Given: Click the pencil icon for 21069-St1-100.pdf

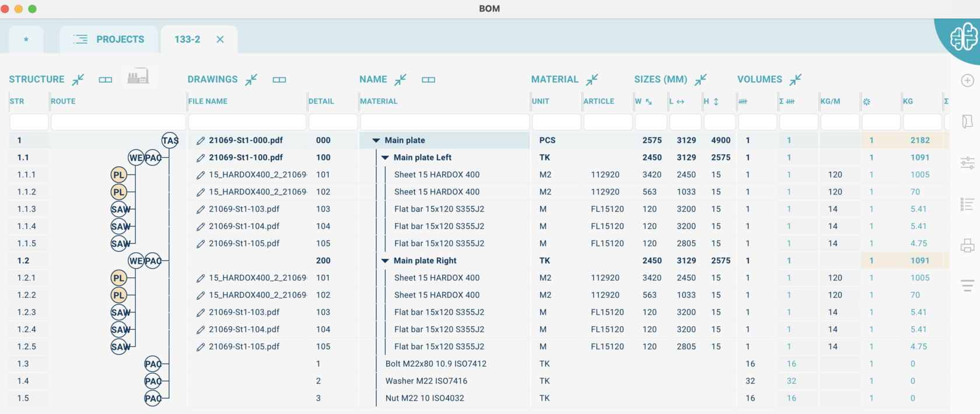Looking at the screenshot, I should [x=201, y=158].
